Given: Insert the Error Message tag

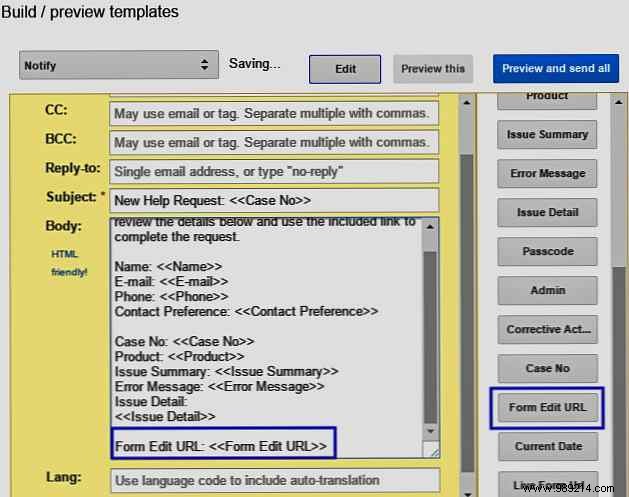Looking at the screenshot, I should pos(547,174).
